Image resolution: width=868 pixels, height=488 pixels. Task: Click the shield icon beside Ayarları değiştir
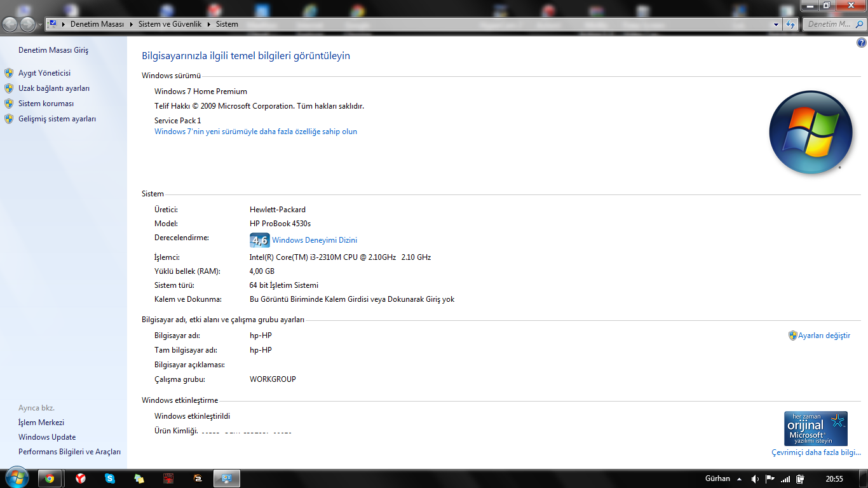(792, 335)
